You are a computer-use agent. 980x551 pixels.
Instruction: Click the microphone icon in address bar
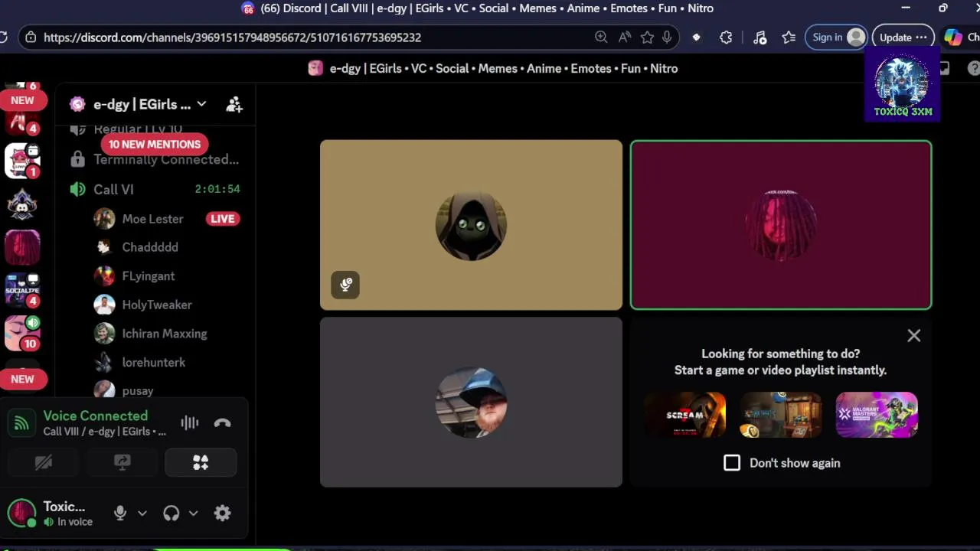click(668, 37)
